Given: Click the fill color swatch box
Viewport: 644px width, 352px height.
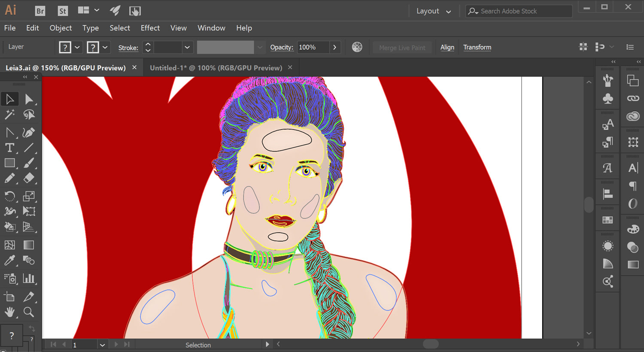Looking at the screenshot, I should [65, 47].
